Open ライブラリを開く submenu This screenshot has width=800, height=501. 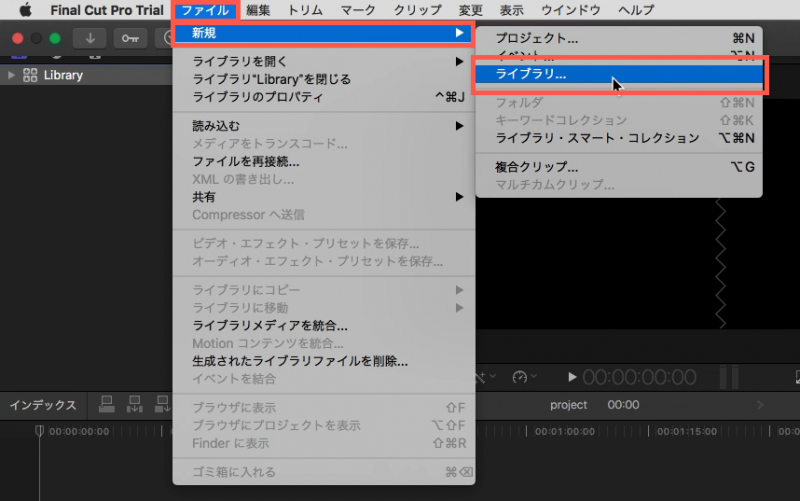[x=323, y=61]
